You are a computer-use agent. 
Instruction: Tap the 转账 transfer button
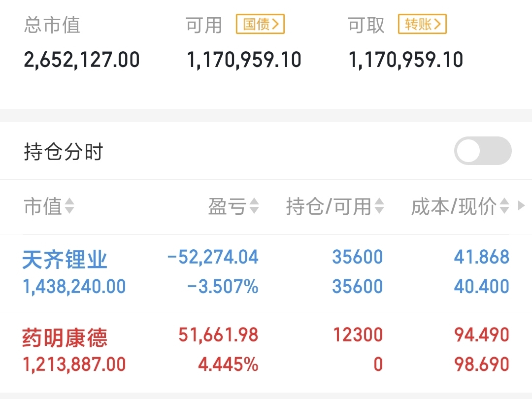[x=422, y=24]
